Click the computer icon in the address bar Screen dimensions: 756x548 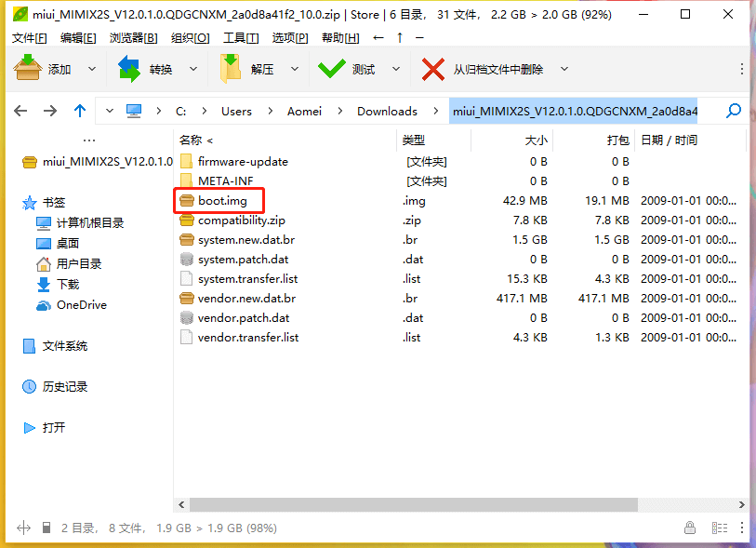[x=134, y=111]
